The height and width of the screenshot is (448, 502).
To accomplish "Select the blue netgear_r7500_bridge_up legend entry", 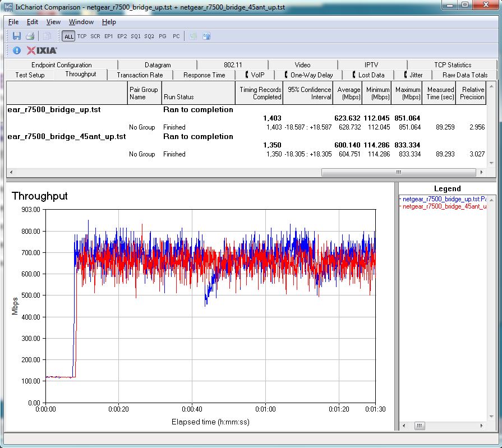I will pos(444,199).
